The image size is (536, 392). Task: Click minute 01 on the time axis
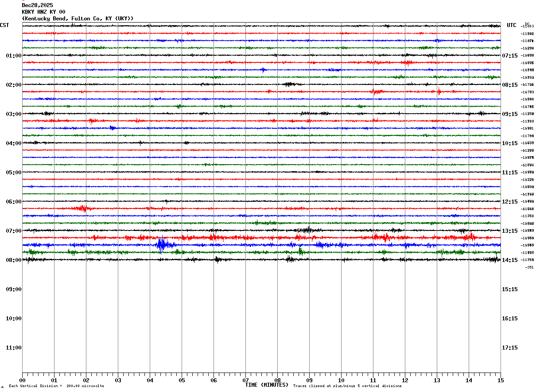(x=54, y=380)
